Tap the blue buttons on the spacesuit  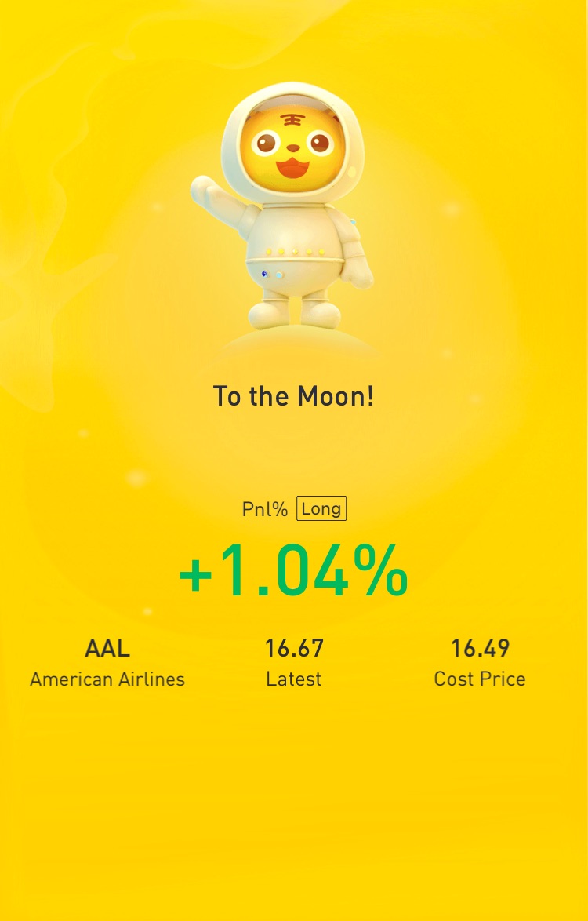coord(272,275)
